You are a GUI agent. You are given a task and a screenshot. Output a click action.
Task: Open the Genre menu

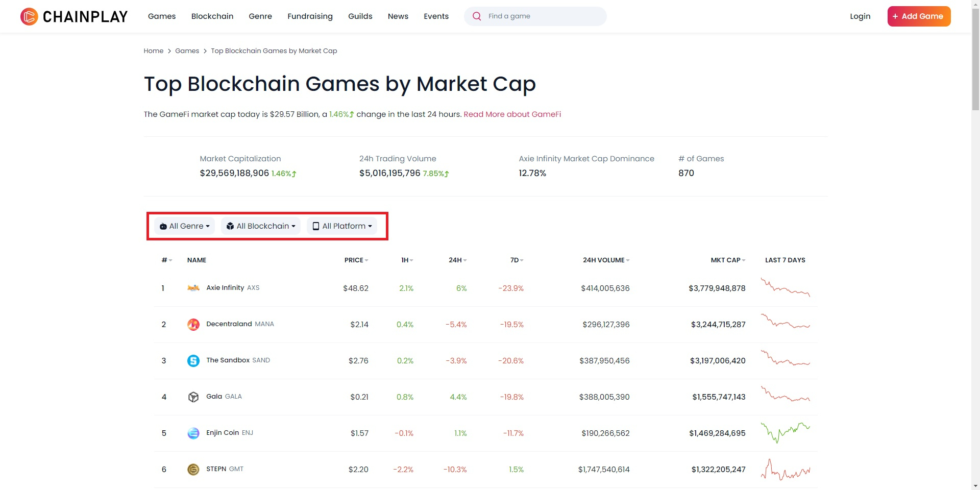260,16
